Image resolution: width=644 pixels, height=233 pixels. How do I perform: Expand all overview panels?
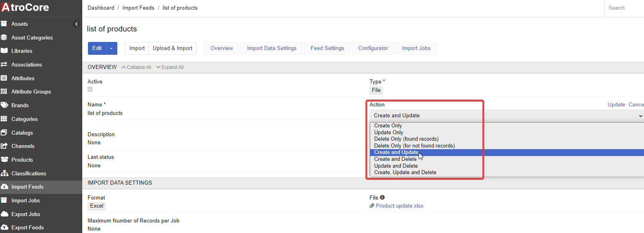170,67
